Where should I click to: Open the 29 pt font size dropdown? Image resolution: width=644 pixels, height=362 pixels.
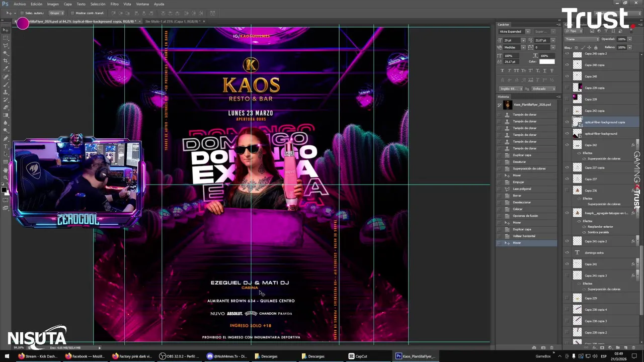click(x=523, y=41)
